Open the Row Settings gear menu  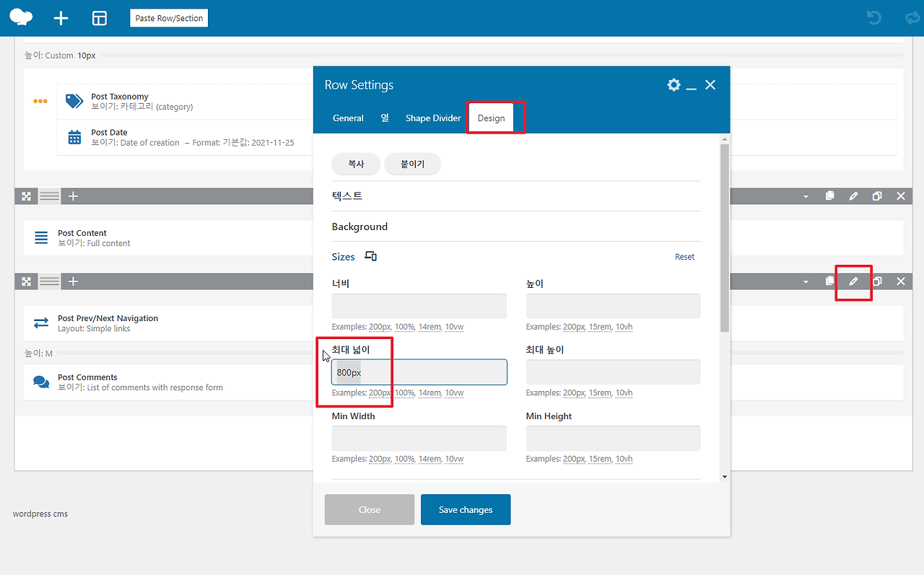pos(674,85)
